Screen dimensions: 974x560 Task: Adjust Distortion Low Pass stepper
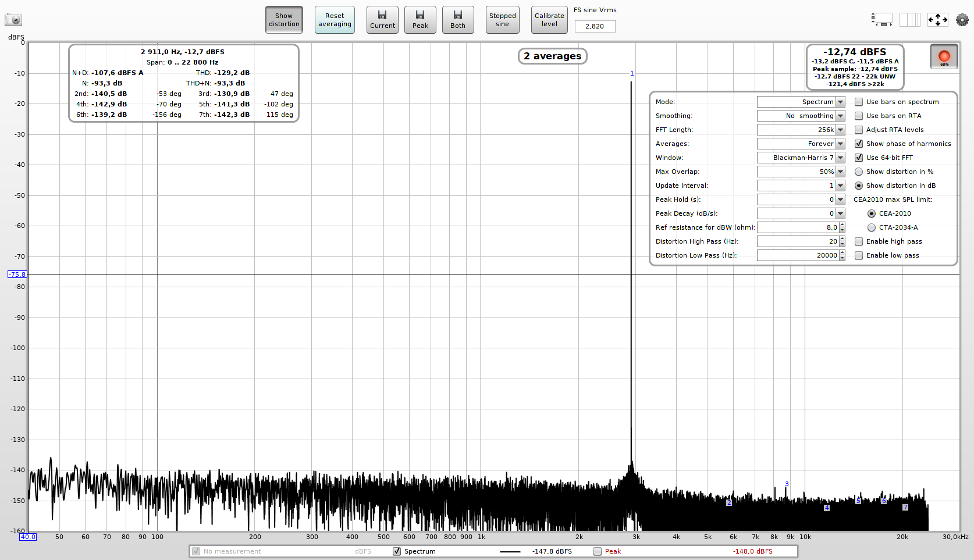(x=842, y=255)
